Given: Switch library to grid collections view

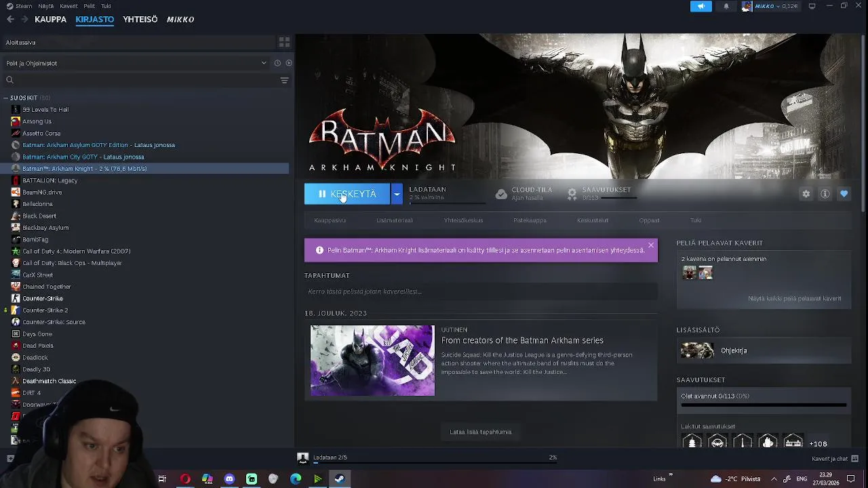Looking at the screenshot, I should [x=284, y=42].
